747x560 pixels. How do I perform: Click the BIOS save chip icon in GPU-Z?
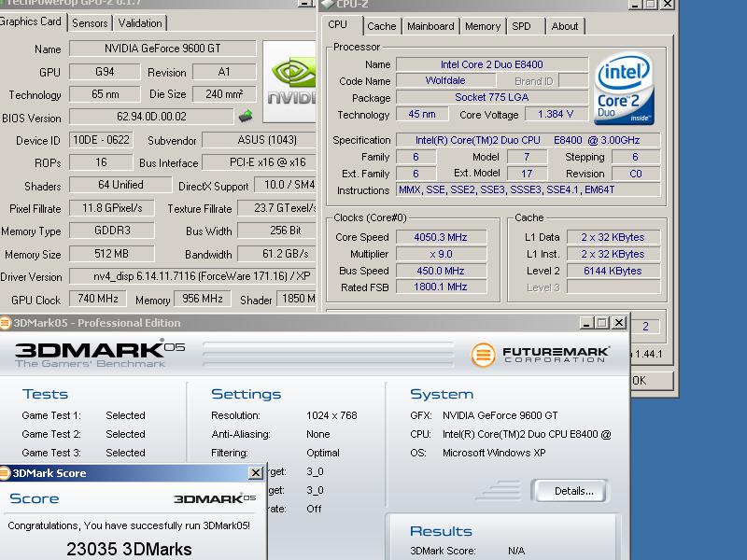(246, 116)
